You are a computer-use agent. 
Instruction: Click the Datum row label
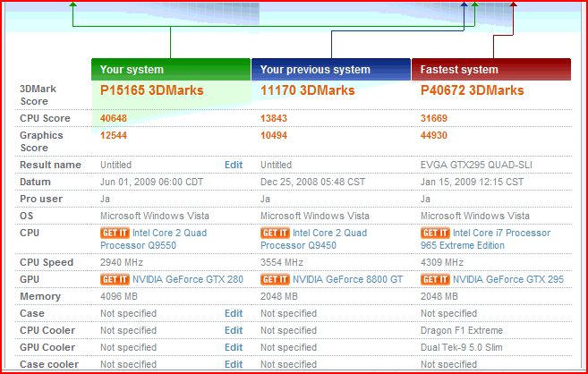[x=35, y=182]
